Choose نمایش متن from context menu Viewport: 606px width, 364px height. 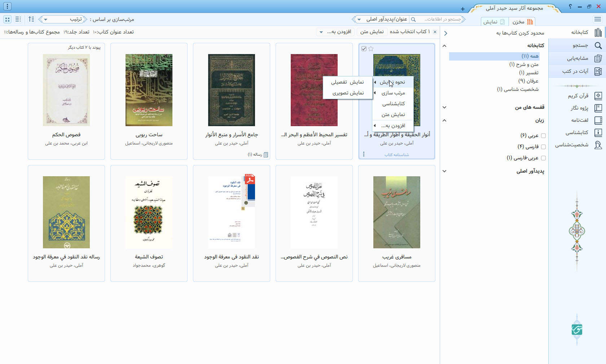click(x=393, y=115)
